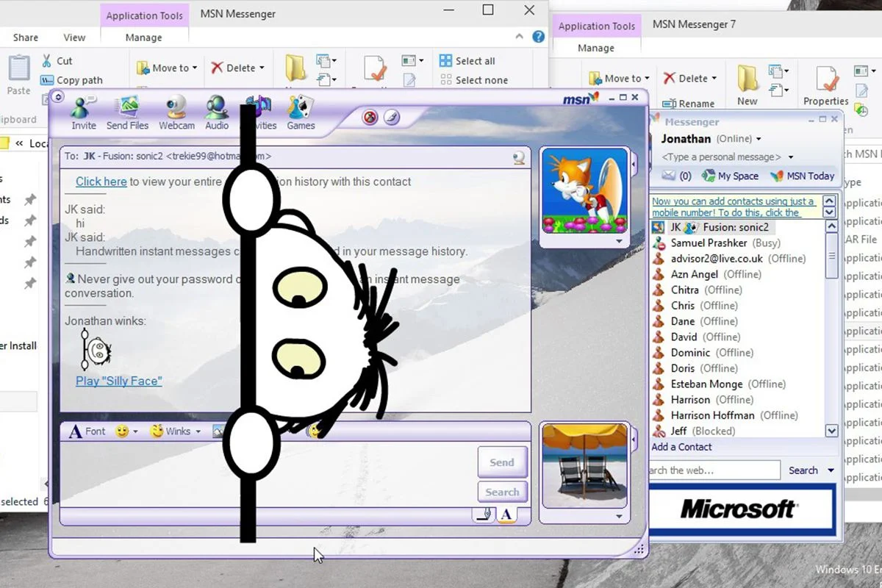Image resolution: width=882 pixels, height=588 pixels.
Task: Toggle the menu bar round arrow button
Action: tap(58, 96)
